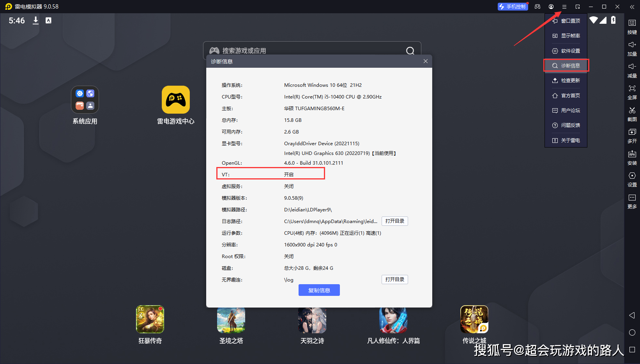The height and width of the screenshot is (364, 640).
Task: Open the 设置 settings icon in sidebar
Action: point(632,179)
